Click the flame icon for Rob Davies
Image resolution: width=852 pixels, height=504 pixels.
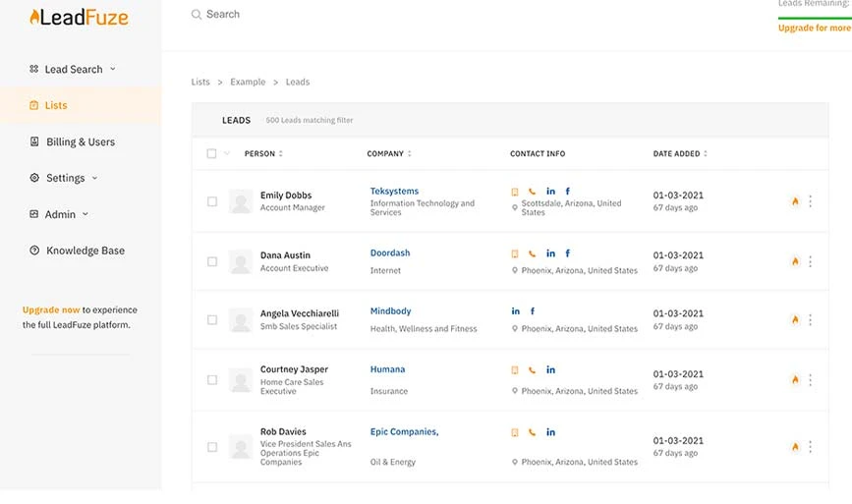[x=795, y=446]
